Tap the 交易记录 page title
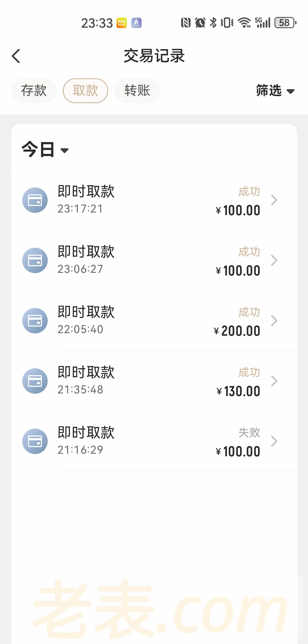Image resolution: width=308 pixels, height=644 pixels. pos(154,56)
